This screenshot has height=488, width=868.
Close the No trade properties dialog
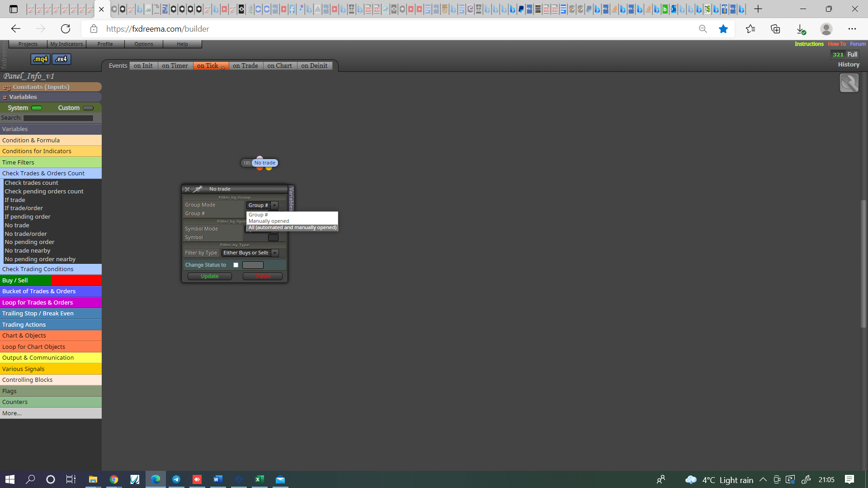click(187, 189)
